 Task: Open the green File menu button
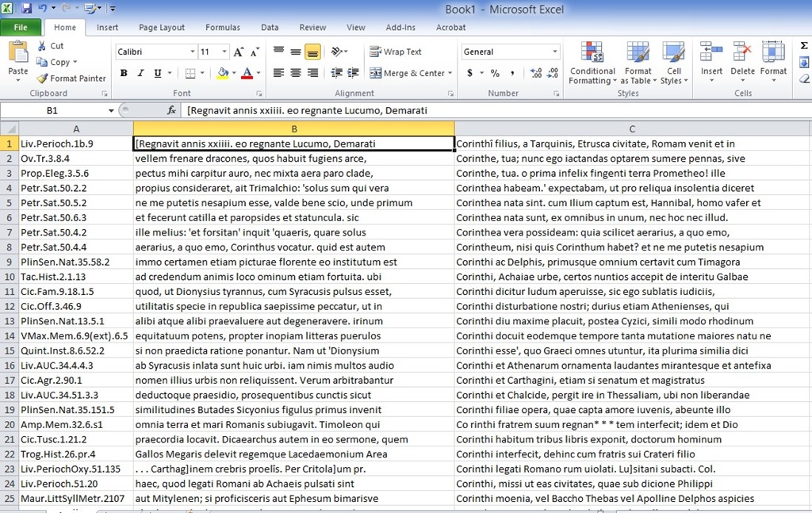click(x=21, y=28)
